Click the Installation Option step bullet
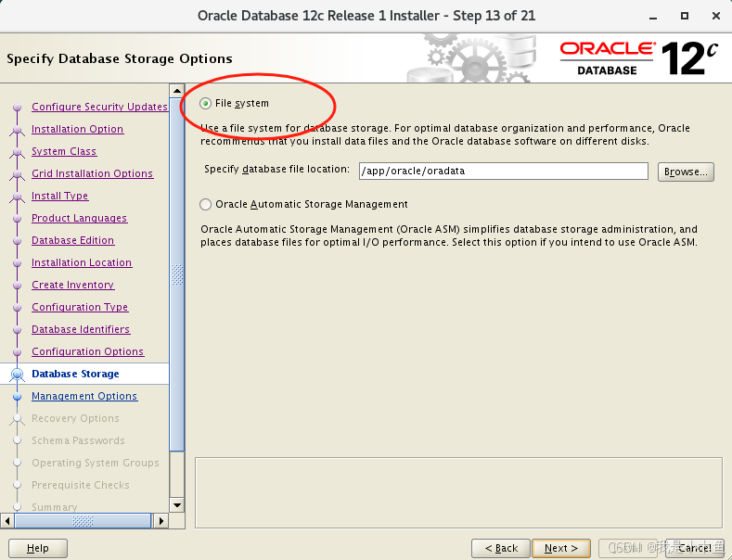732x560 pixels. (18, 130)
